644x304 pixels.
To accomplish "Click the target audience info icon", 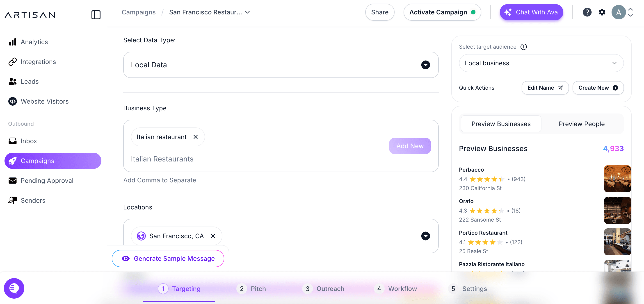I will point(523,47).
